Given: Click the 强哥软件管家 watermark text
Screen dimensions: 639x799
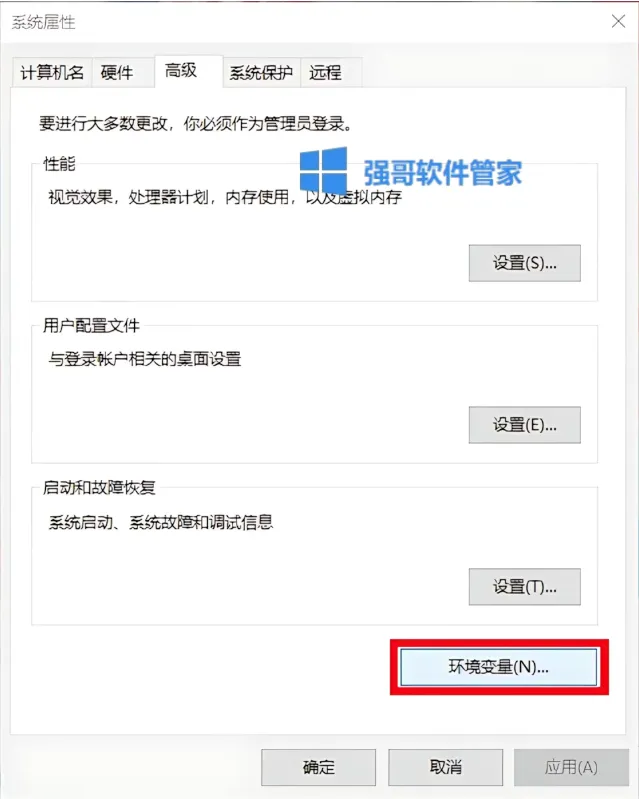Looking at the screenshot, I should (x=442, y=172).
